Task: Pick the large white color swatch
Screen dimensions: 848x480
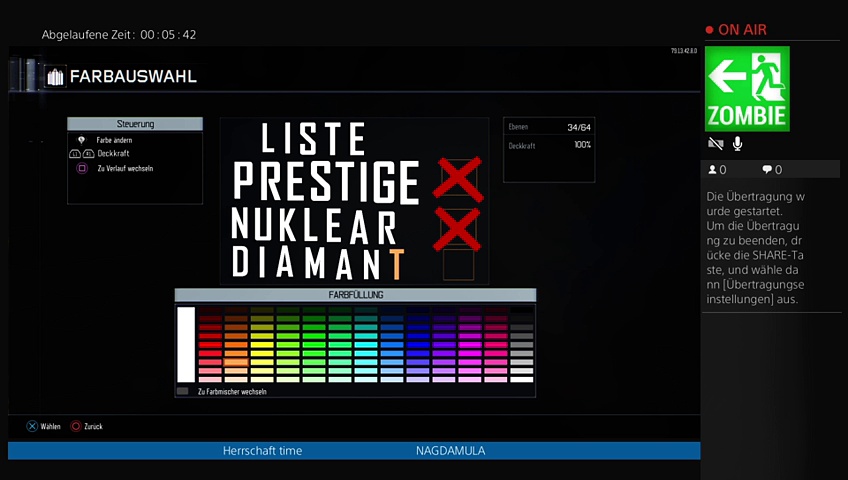Action: [186, 345]
